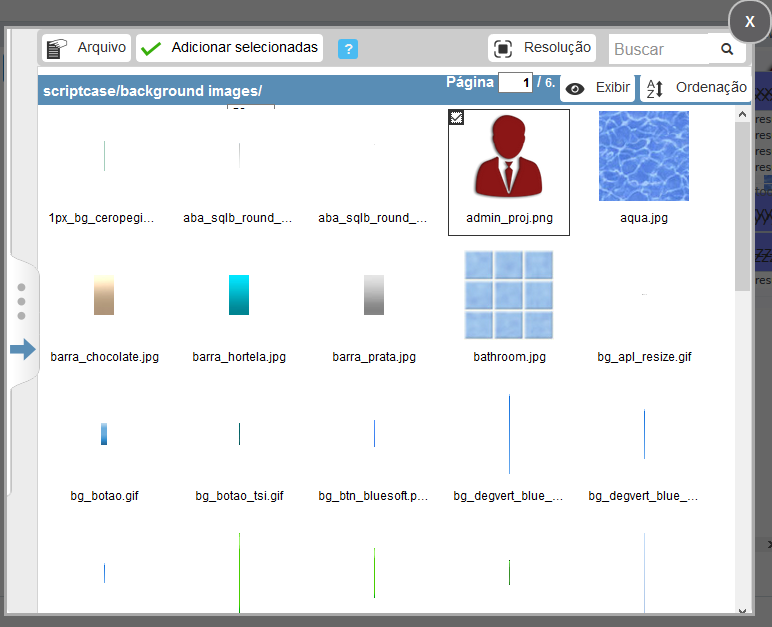
Task: Select the aqua.jpg thumbnail
Action: point(643,156)
